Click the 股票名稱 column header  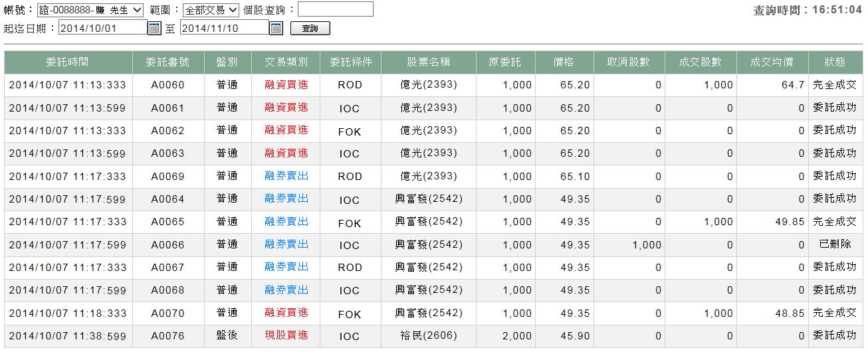click(429, 62)
